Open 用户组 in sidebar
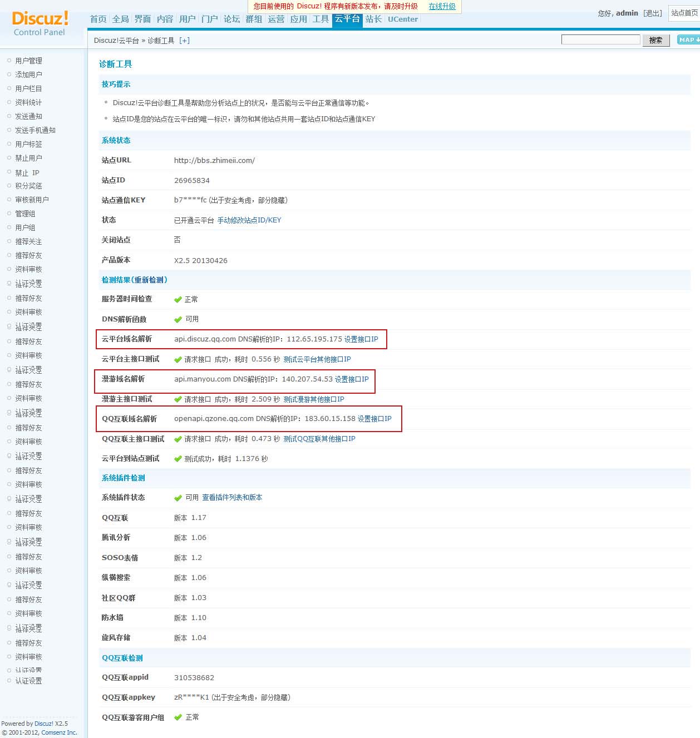The width and height of the screenshot is (700, 738). 26,227
